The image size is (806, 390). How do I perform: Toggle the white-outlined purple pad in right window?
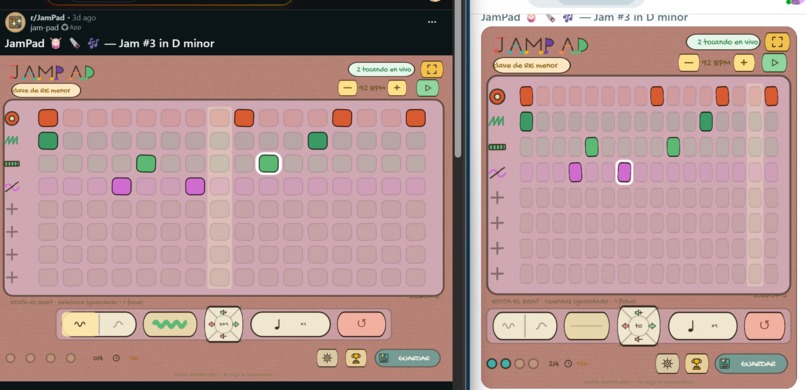click(x=624, y=172)
